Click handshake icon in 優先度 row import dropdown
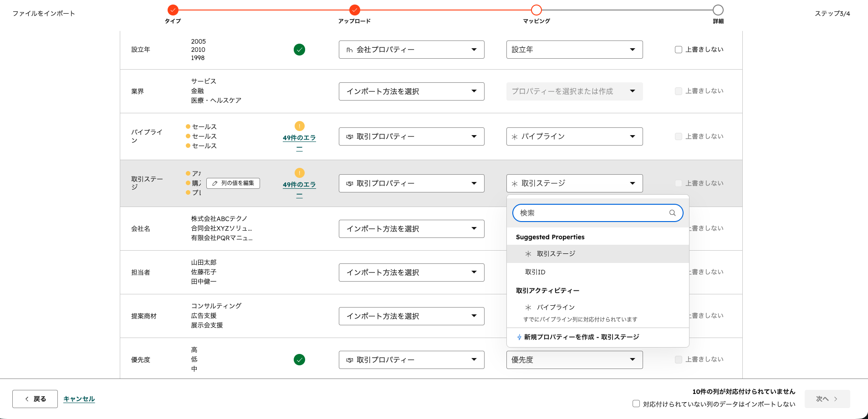Viewport: 868px width, 419px height. coord(349,360)
